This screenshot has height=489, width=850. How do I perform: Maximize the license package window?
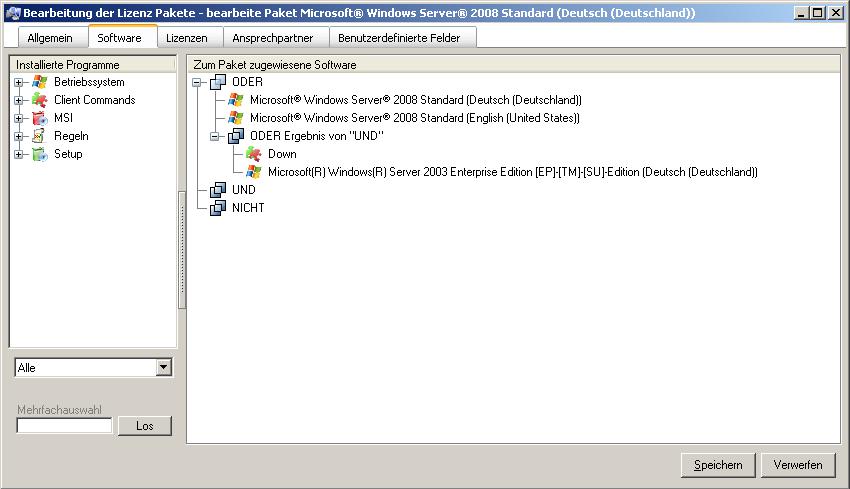(x=817, y=12)
